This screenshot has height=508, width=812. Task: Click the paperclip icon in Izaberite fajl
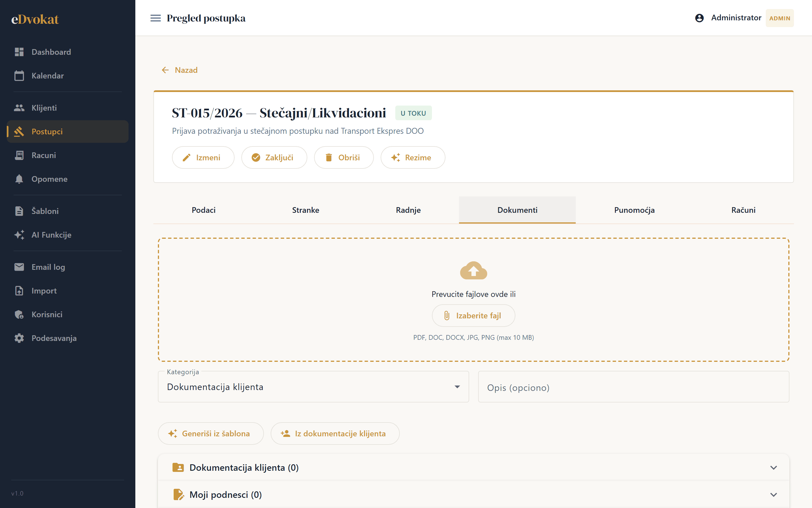447,316
